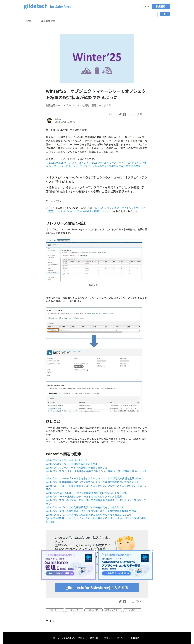Click the Admin author name
This screenshot has width=194, height=644.
click(58, 119)
